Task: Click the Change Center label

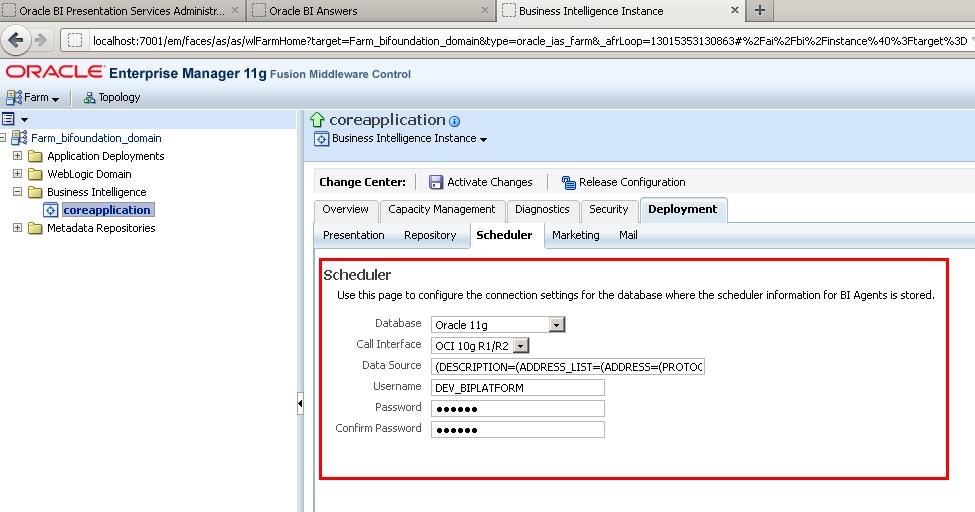Action: coord(363,182)
